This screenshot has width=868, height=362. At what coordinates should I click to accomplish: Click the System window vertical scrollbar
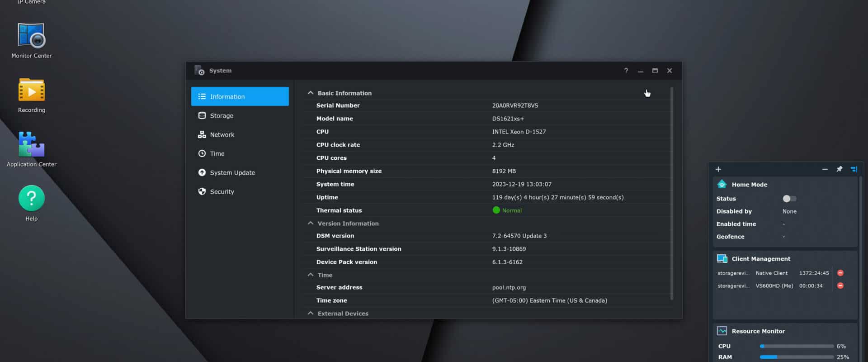click(x=671, y=193)
